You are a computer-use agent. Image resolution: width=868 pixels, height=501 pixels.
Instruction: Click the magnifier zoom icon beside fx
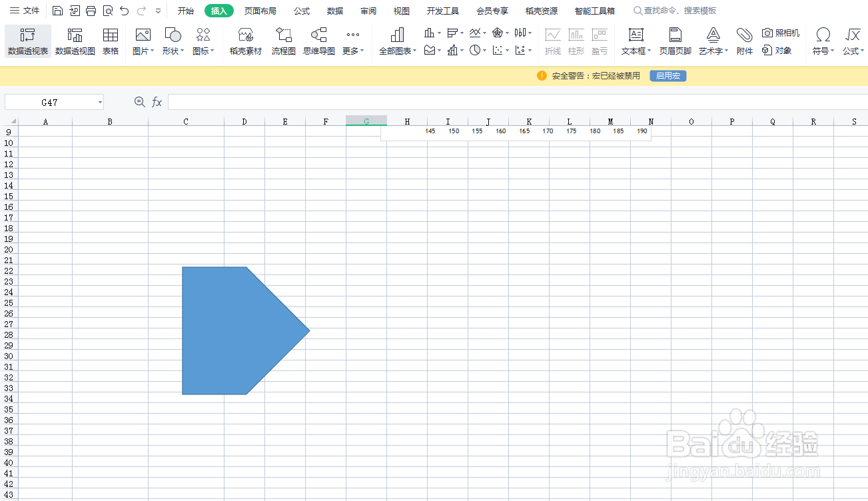pyautogui.click(x=139, y=102)
